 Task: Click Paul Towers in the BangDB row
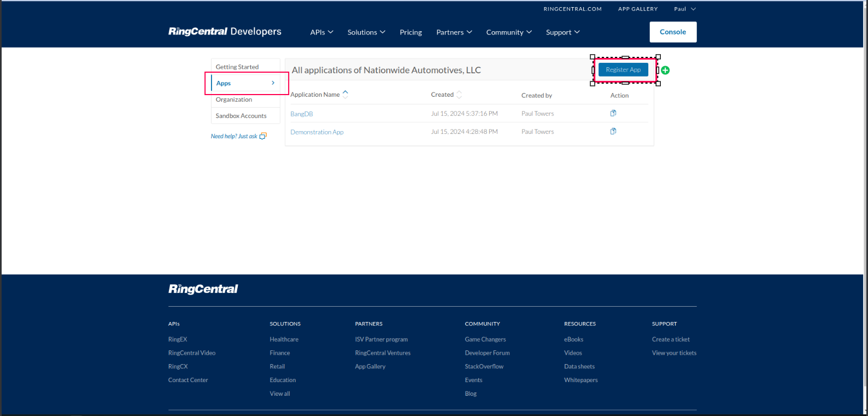coord(537,114)
